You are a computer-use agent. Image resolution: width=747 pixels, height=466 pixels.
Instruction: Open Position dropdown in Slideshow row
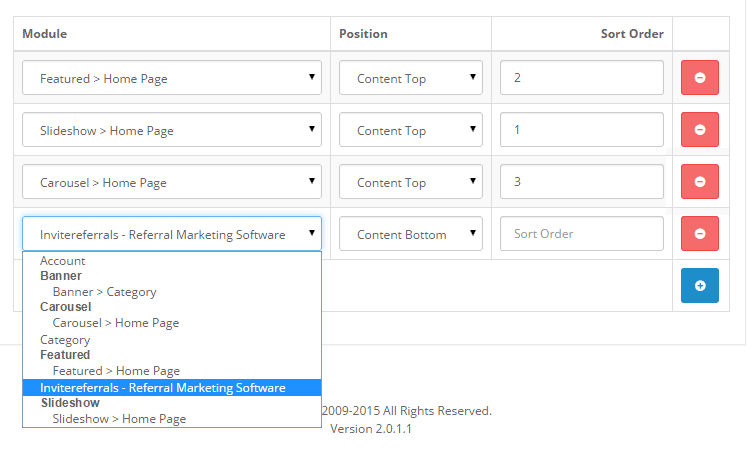click(x=411, y=130)
